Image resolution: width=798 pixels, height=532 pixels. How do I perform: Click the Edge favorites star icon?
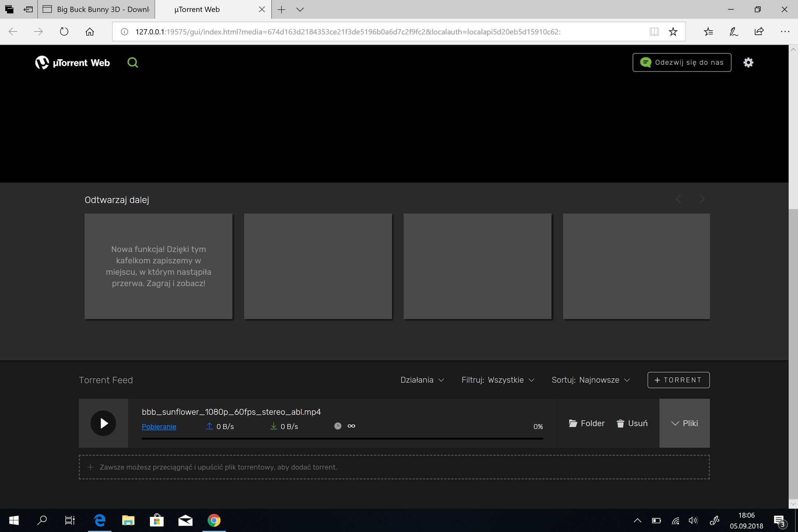click(673, 32)
